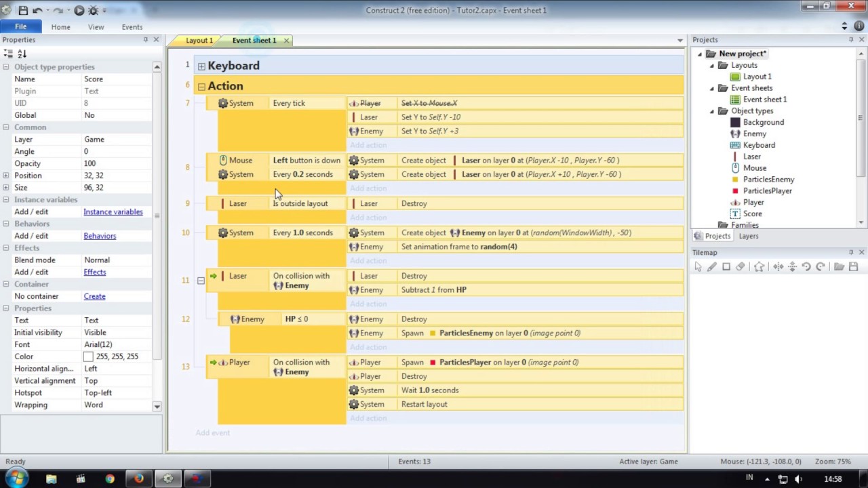Viewport: 868px width, 488px height.
Task: Click Add action under Restart layout
Action: [x=368, y=418]
